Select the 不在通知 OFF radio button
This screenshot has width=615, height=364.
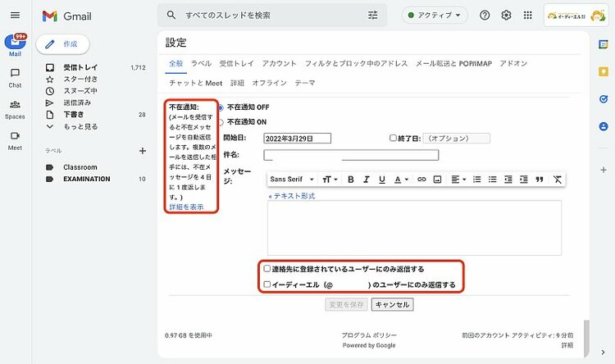click(221, 107)
